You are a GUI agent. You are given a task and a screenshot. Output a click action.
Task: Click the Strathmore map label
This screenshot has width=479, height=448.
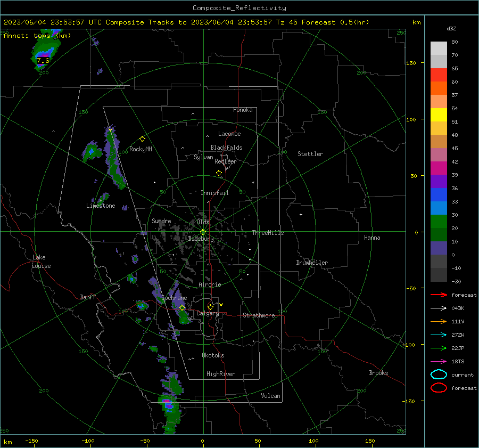(259, 315)
